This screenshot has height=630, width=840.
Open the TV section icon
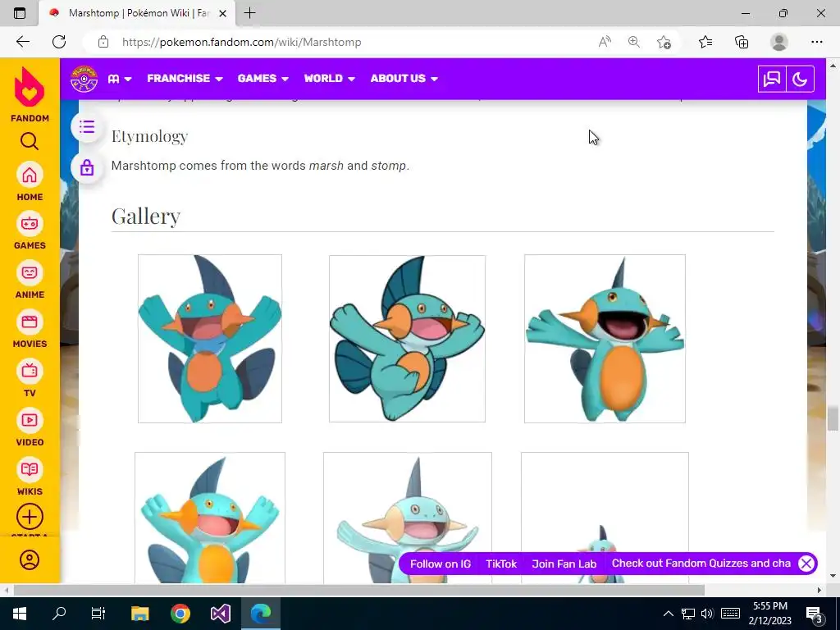(x=30, y=371)
